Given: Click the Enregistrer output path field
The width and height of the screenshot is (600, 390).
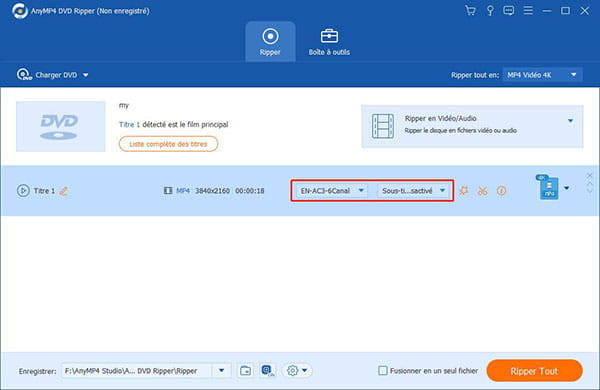Looking at the screenshot, I should tap(137, 370).
